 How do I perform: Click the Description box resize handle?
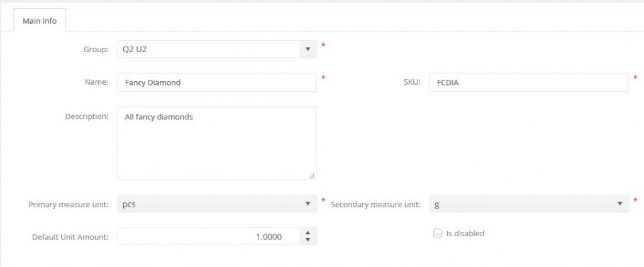pyautogui.click(x=312, y=176)
